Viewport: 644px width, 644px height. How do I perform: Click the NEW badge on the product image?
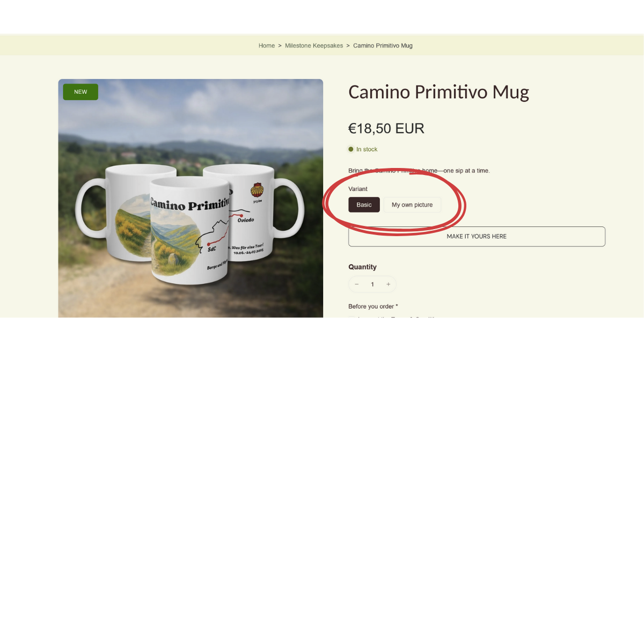pyautogui.click(x=80, y=92)
